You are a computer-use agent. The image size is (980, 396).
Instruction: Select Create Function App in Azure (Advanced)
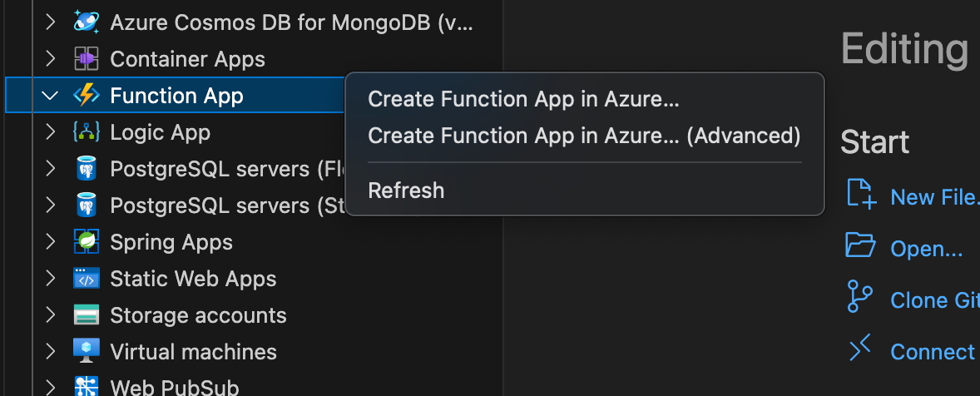point(583,135)
